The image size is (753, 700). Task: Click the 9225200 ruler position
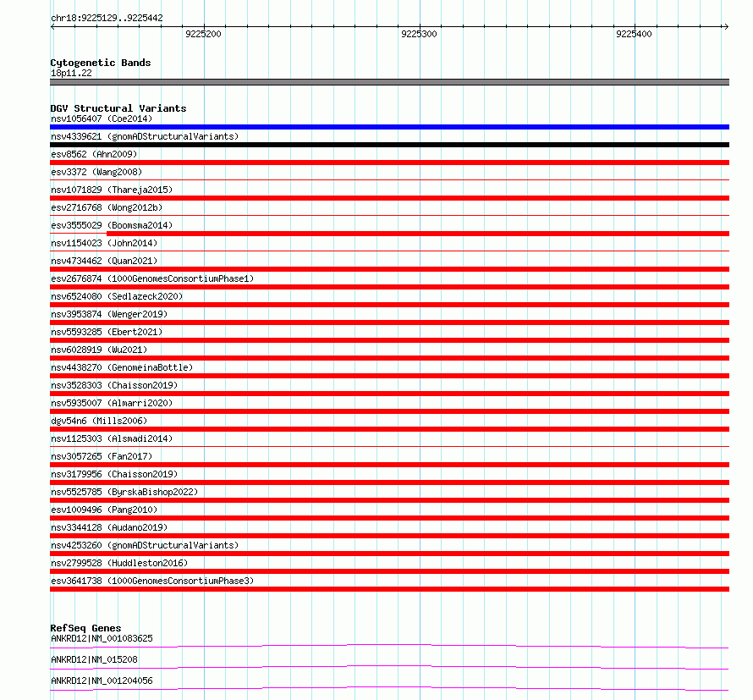204,34
